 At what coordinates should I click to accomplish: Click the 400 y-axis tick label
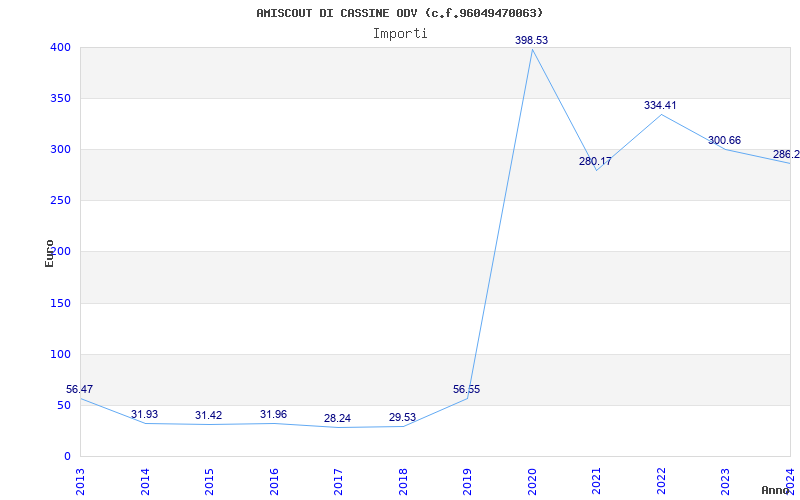pos(60,47)
